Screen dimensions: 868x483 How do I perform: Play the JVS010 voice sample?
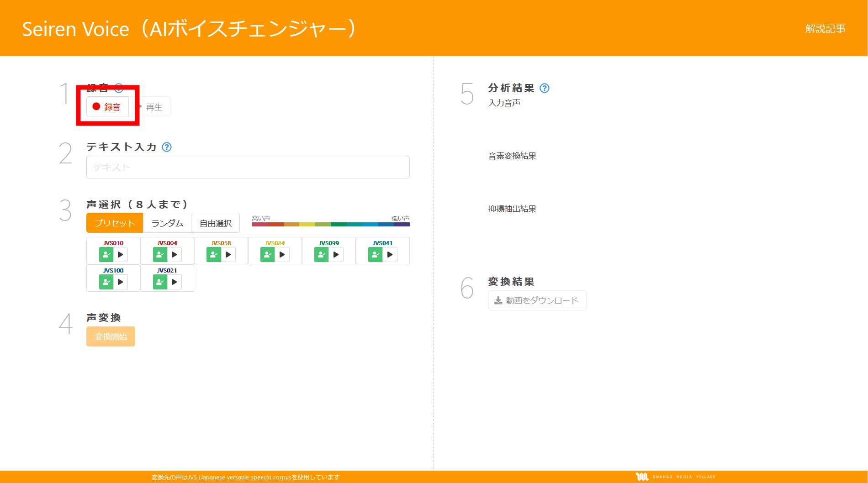click(121, 255)
